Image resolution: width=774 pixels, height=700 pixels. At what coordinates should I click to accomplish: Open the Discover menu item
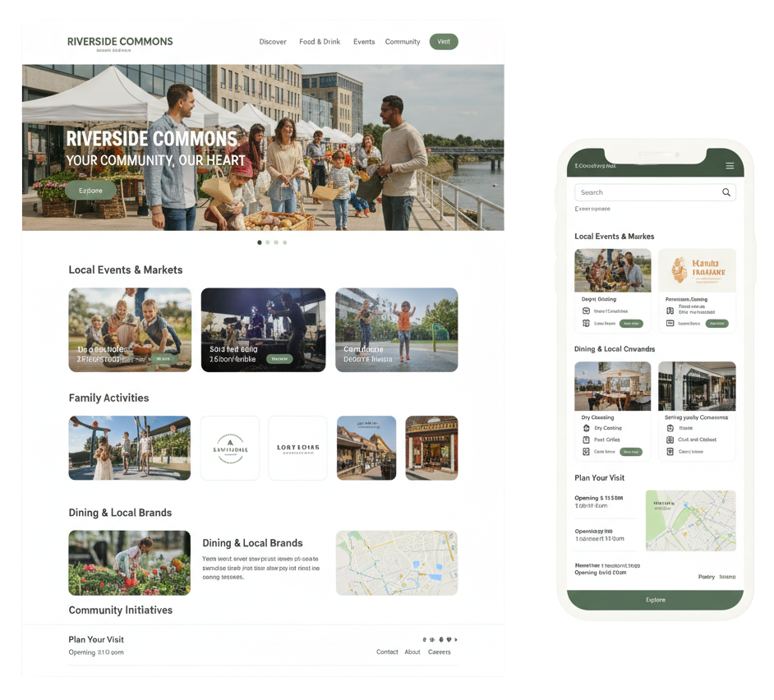pos(273,42)
